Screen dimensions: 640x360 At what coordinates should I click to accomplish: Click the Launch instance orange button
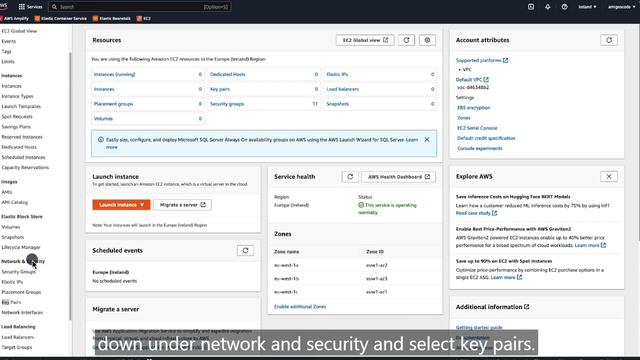tap(121, 205)
